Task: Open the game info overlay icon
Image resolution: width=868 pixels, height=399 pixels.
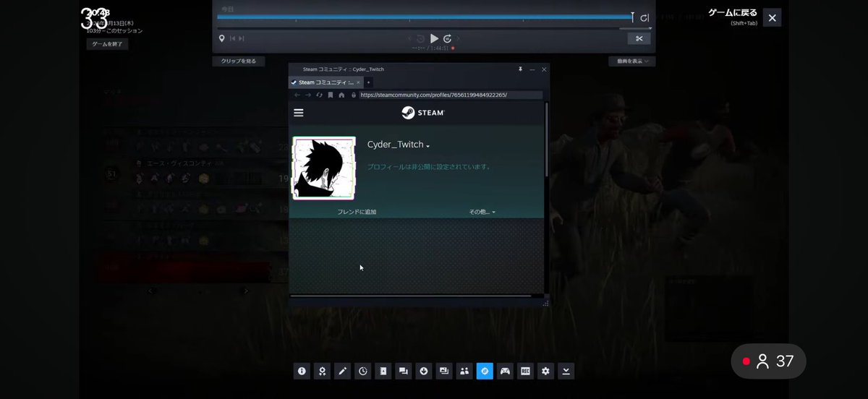Action: [302, 371]
